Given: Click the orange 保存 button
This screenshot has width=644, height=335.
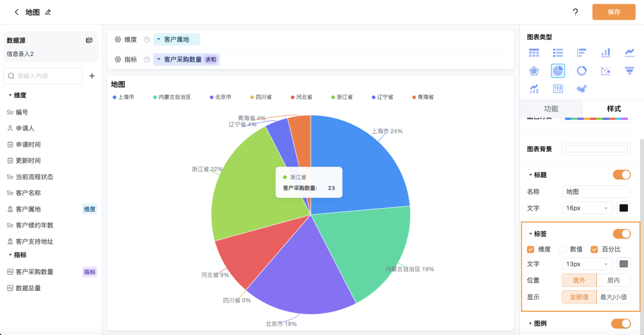Looking at the screenshot, I should tap(614, 12).
